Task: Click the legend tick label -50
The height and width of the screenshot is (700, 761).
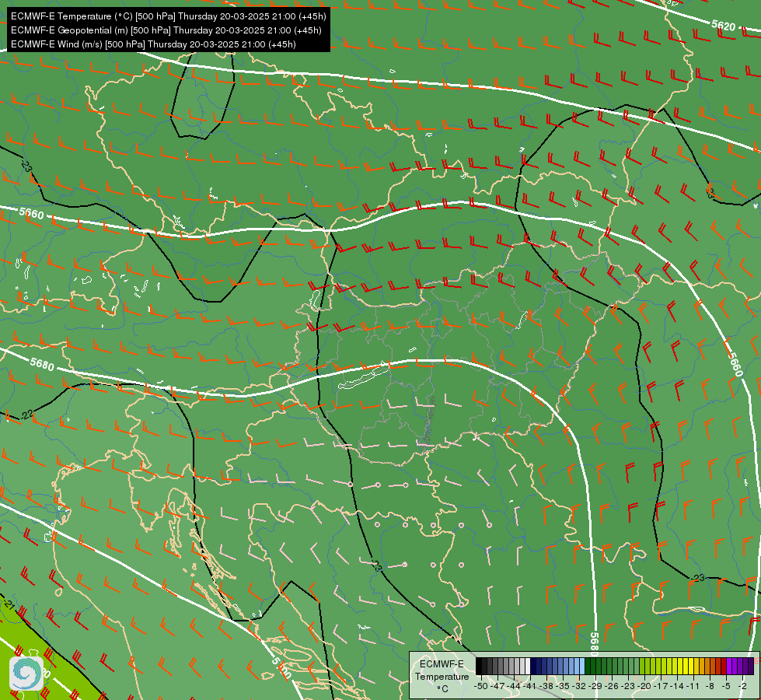Action: coord(481,687)
